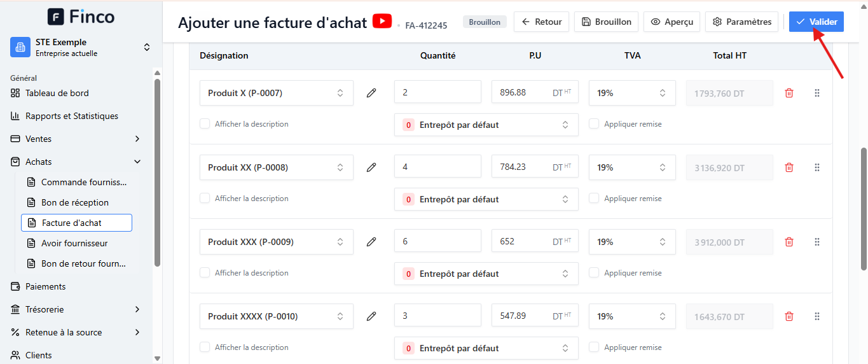Click the Aperçu button
868x364 pixels.
tap(672, 22)
